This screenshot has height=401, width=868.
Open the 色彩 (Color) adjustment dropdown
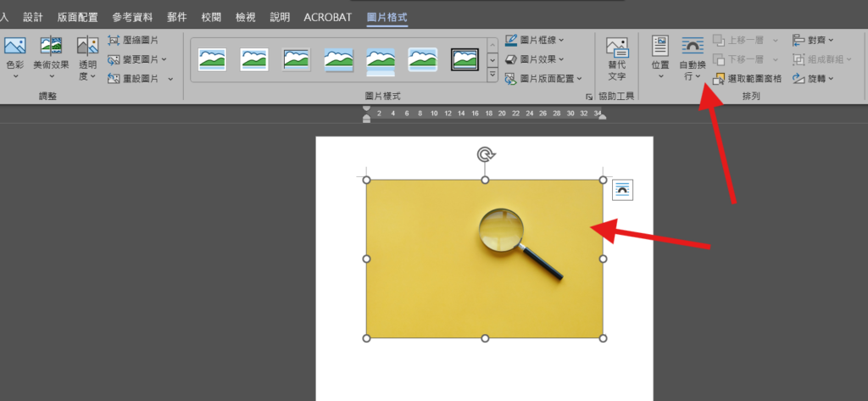coord(14,56)
